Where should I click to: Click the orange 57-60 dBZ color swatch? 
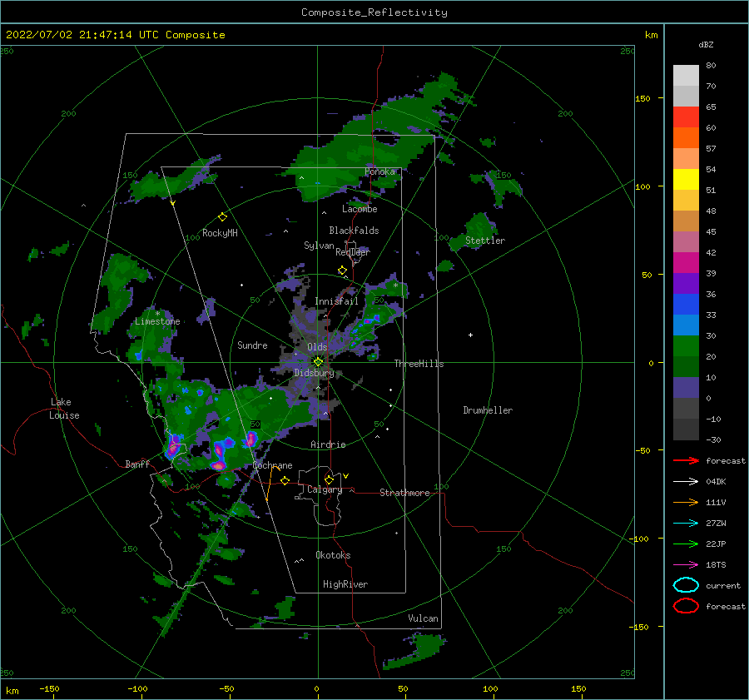686,138
